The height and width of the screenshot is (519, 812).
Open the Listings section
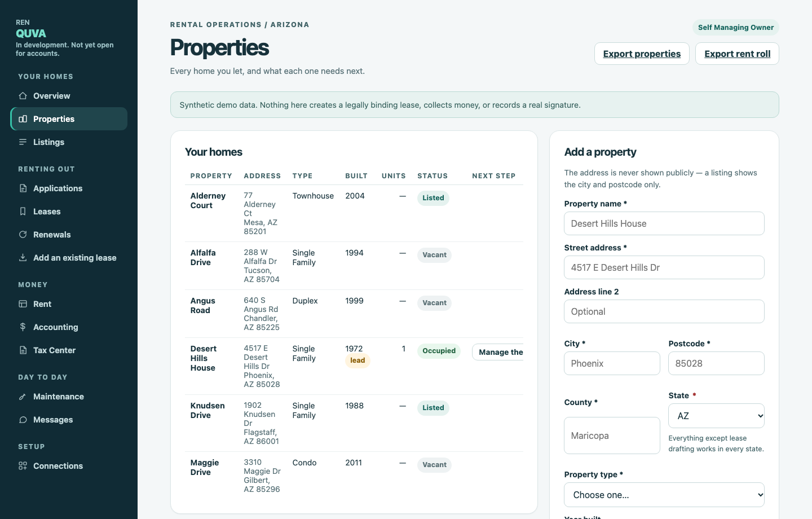pyautogui.click(x=69, y=142)
